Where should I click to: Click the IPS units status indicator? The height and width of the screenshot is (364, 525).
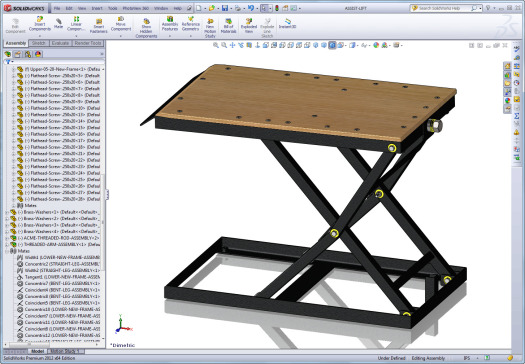pos(467,358)
